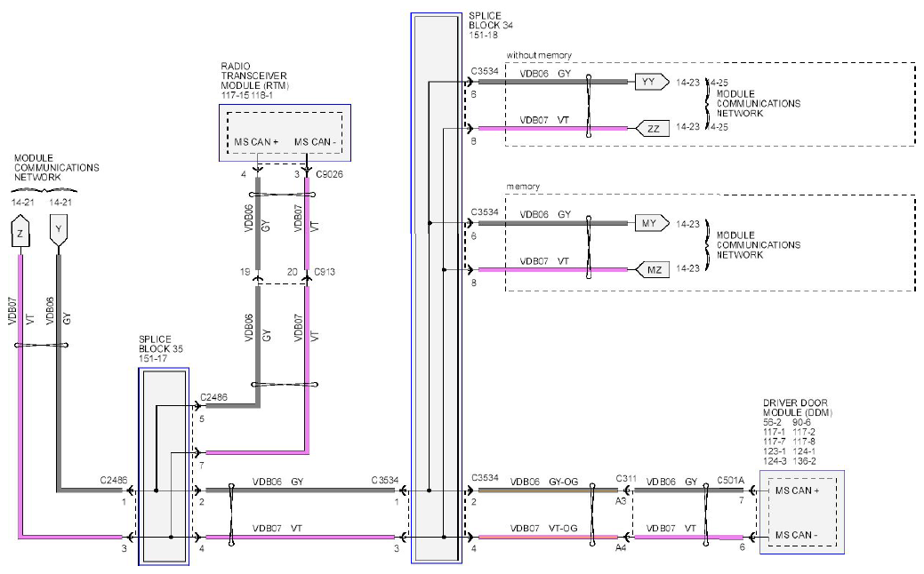Click C2486 label beside pin 1
Viewport: 924px width, 574px height.
pyautogui.click(x=114, y=481)
